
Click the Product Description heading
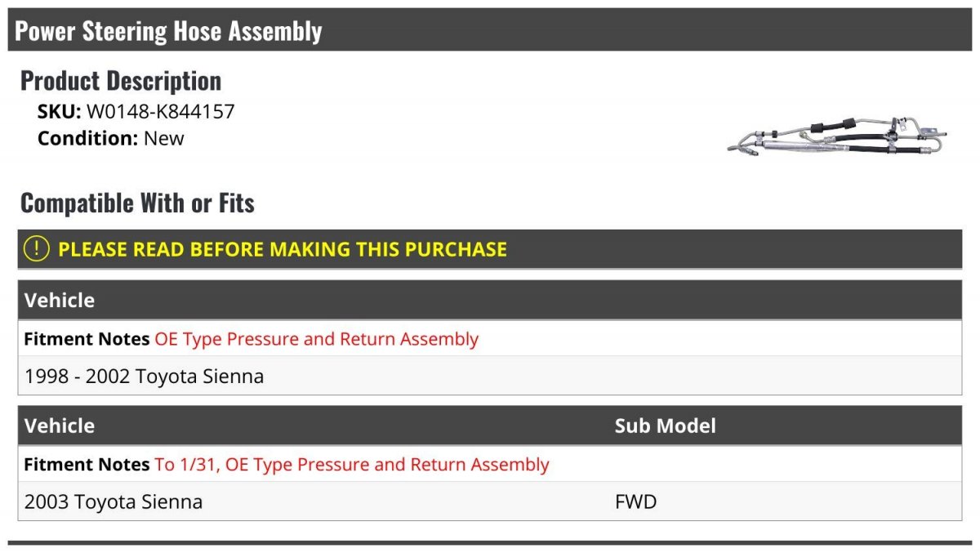tap(121, 80)
